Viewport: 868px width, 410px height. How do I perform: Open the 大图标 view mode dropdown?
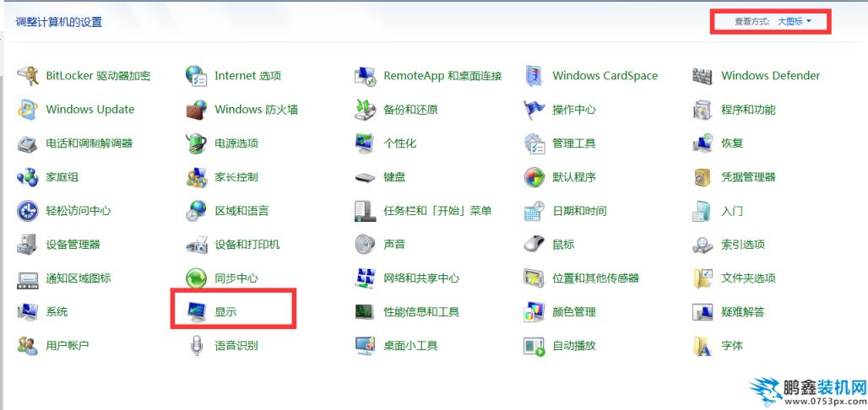click(x=795, y=22)
